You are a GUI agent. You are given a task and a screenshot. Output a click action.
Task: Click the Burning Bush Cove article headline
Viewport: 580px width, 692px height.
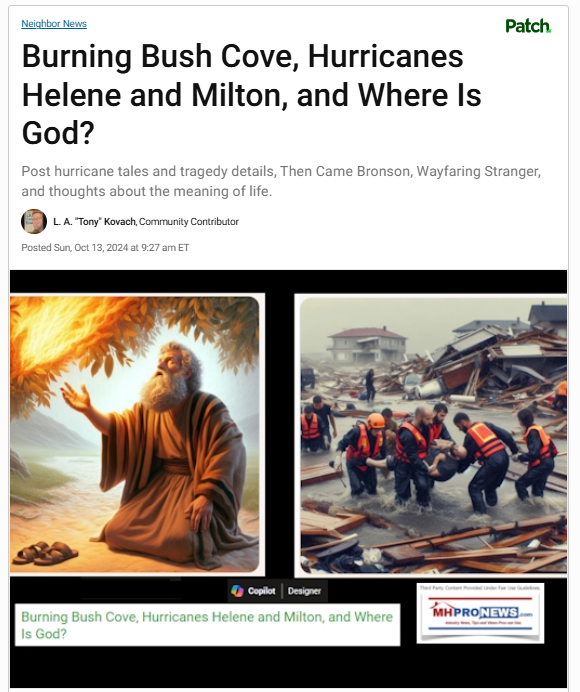point(252,94)
